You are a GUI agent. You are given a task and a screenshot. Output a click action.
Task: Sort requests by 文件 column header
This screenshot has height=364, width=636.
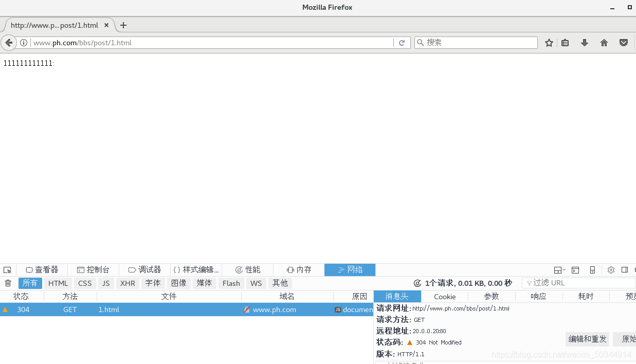(169, 297)
